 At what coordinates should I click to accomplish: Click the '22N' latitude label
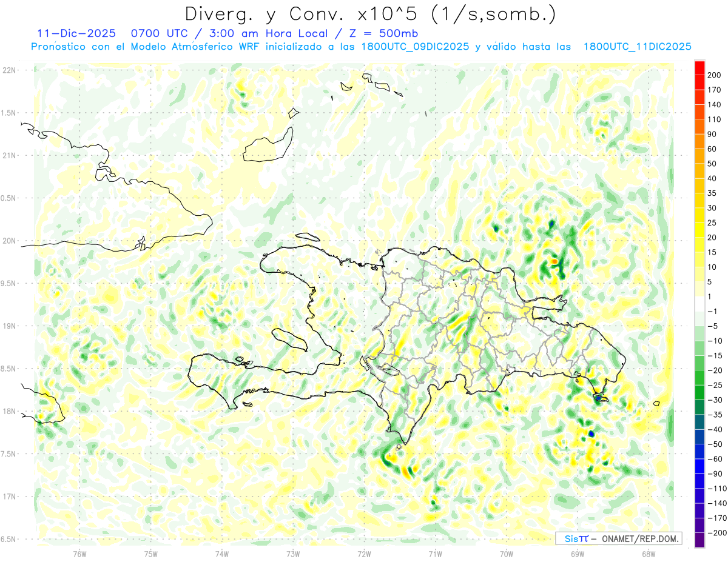(x=8, y=70)
